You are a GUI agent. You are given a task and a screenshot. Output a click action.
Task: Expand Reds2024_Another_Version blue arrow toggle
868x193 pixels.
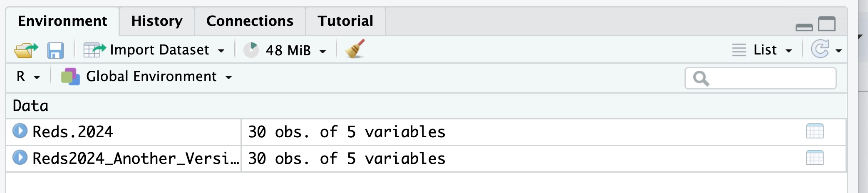pos(20,158)
